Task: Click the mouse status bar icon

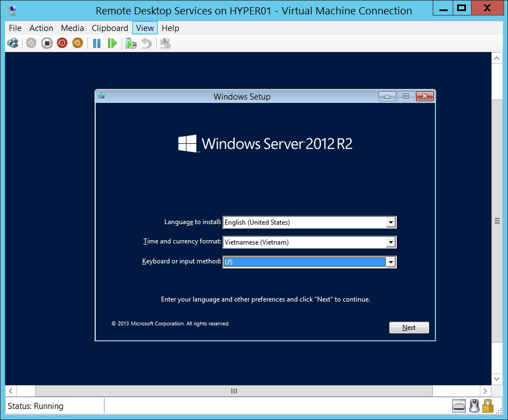Action: (x=474, y=406)
